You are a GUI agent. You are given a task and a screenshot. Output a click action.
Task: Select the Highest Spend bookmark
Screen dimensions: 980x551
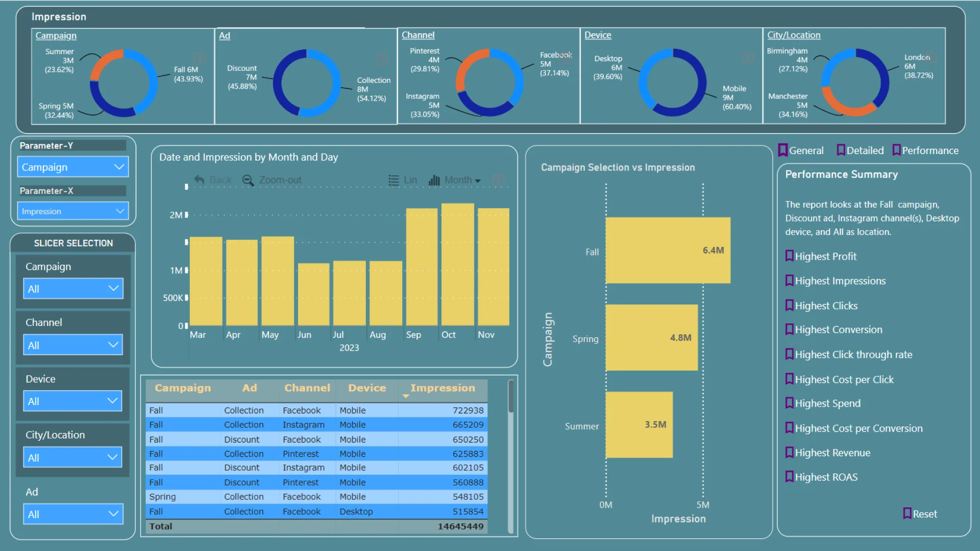(x=823, y=404)
